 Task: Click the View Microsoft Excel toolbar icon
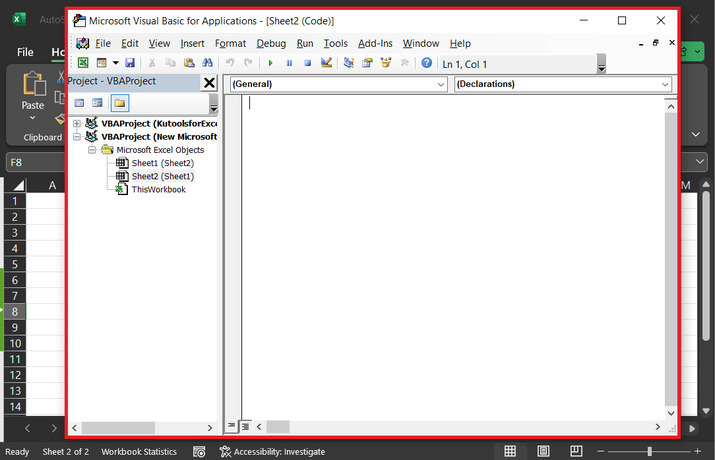[x=83, y=63]
